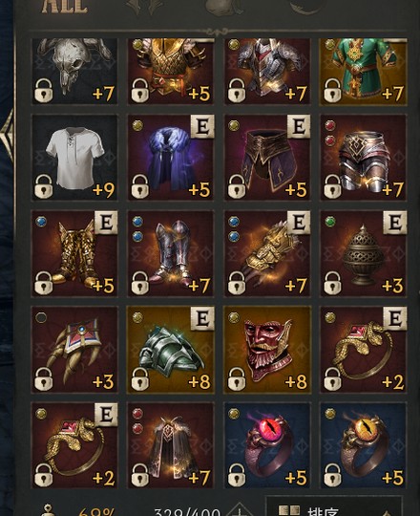Select the red bearded mask +8

pyautogui.click(x=267, y=350)
